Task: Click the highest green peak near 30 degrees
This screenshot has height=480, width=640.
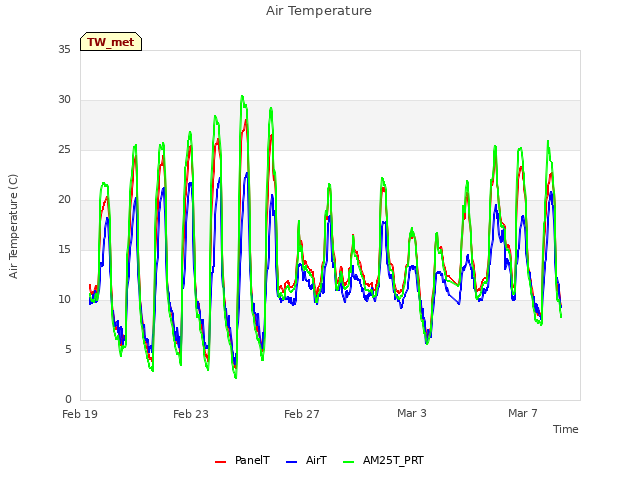Action: tap(242, 97)
